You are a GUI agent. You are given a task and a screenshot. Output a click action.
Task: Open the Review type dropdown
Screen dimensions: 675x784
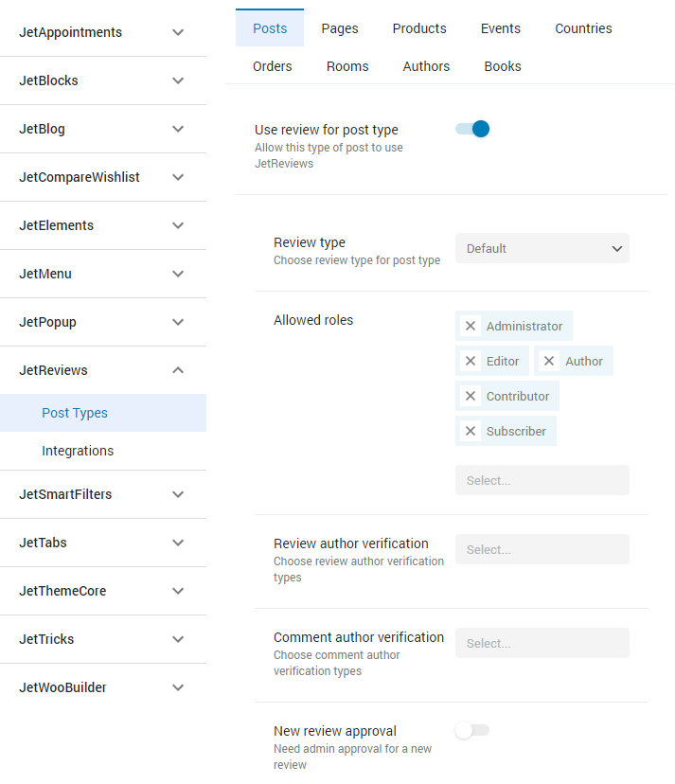coord(542,248)
